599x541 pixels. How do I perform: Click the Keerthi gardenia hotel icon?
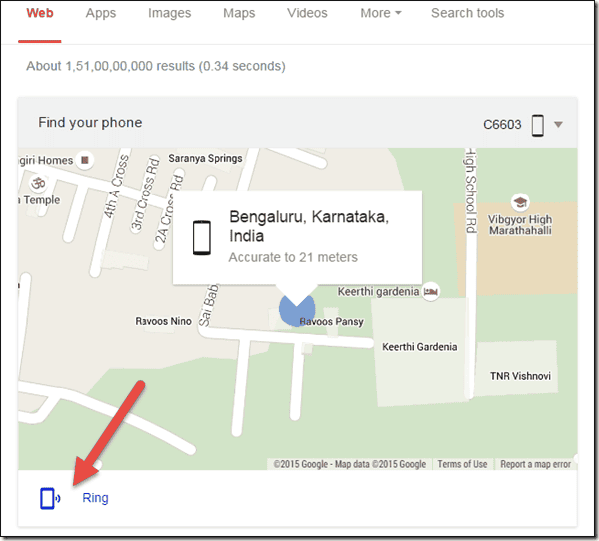431,292
